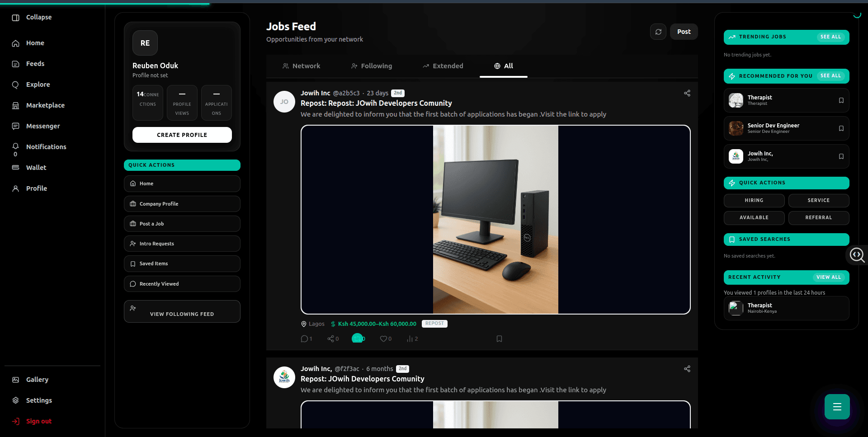Image resolution: width=868 pixels, height=437 pixels.
Task: View stats icon on first post
Action: pos(412,339)
